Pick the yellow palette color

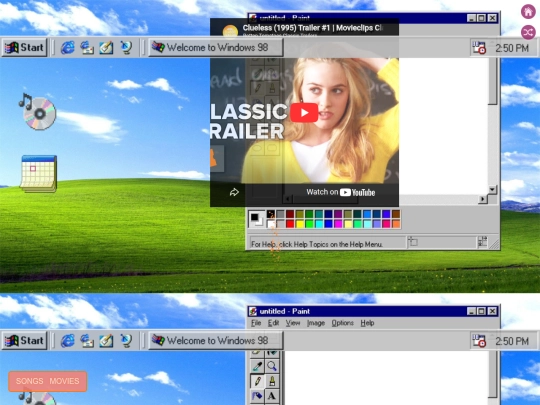(x=300, y=224)
